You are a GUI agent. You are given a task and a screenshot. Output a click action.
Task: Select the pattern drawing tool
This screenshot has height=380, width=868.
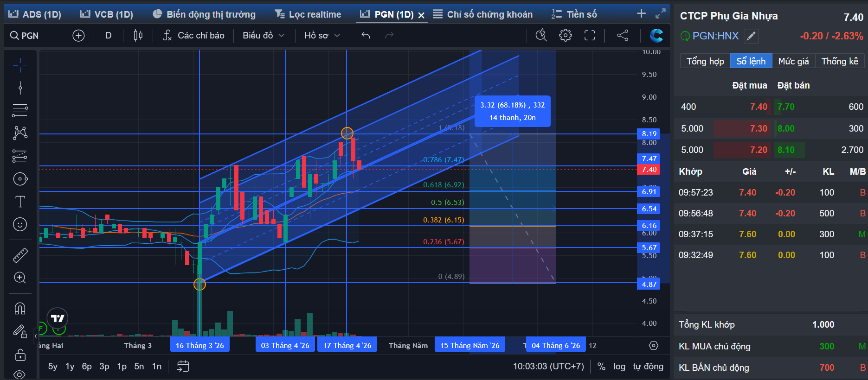point(20,133)
